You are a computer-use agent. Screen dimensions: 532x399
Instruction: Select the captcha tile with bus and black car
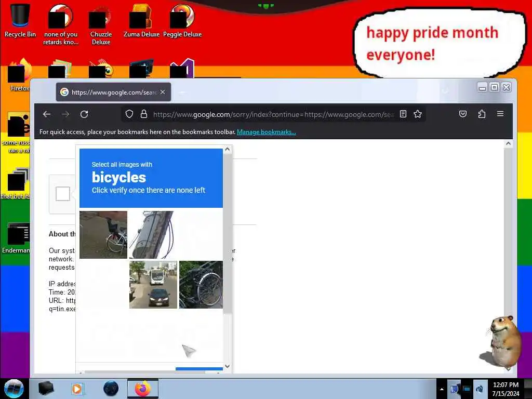coord(153,285)
